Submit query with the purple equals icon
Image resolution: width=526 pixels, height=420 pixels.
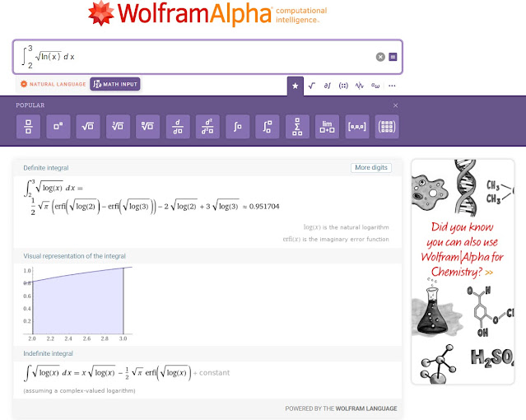pos(393,57)
